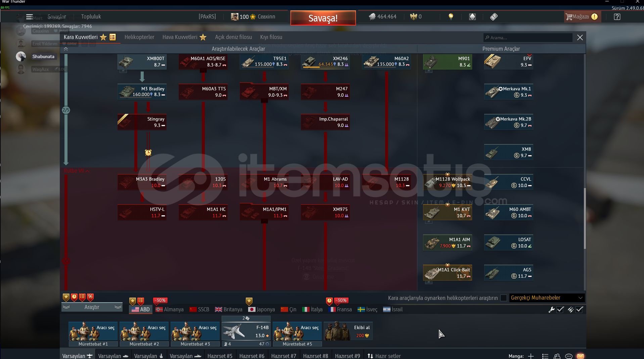
Task: Click the gold star bonus badge above Araştır
Action: pyautogui.click(x=66, y=297)
